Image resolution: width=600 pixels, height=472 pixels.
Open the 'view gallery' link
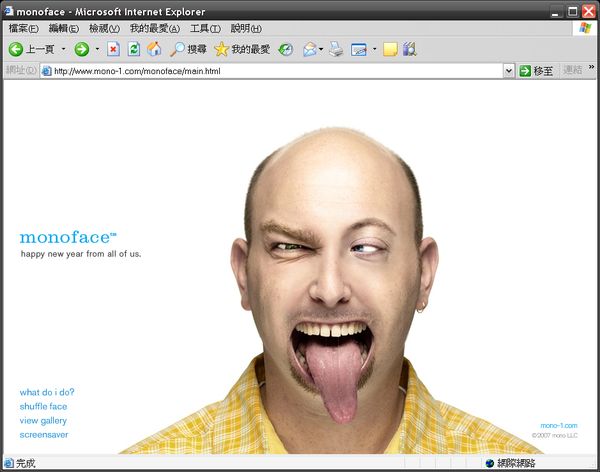43,421
